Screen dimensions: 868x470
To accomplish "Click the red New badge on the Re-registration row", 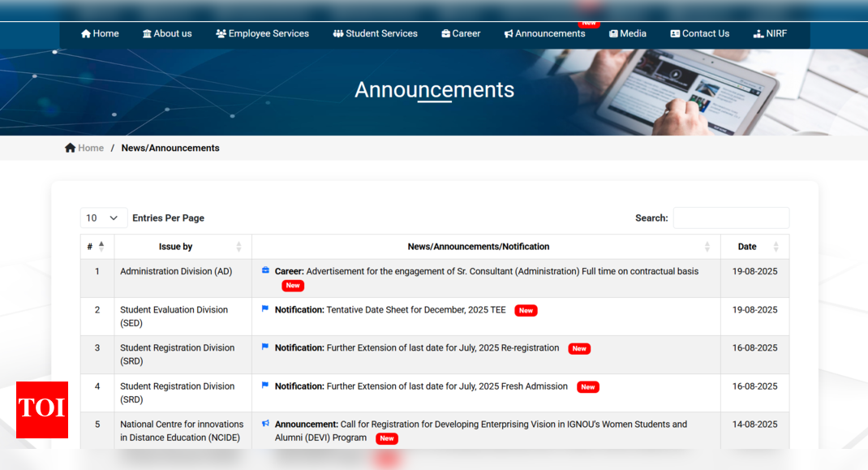I will pos(578,348).
